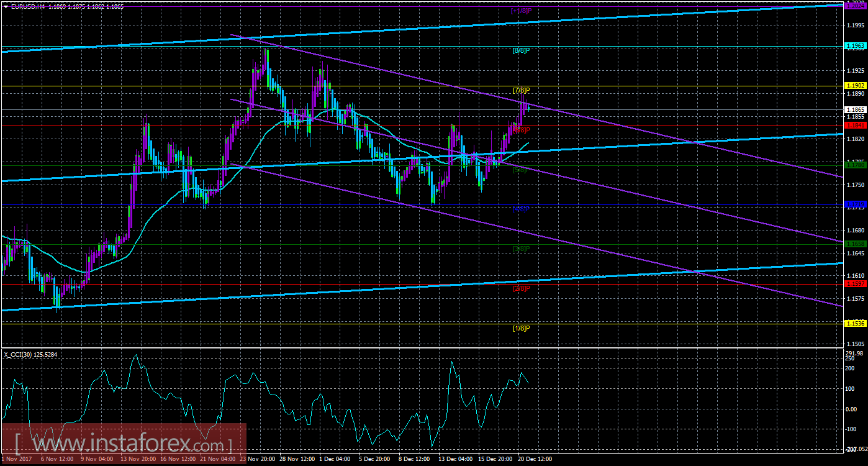Click the 1.1575 price axis value
The image size is (868, 466).
click(856, 298)
